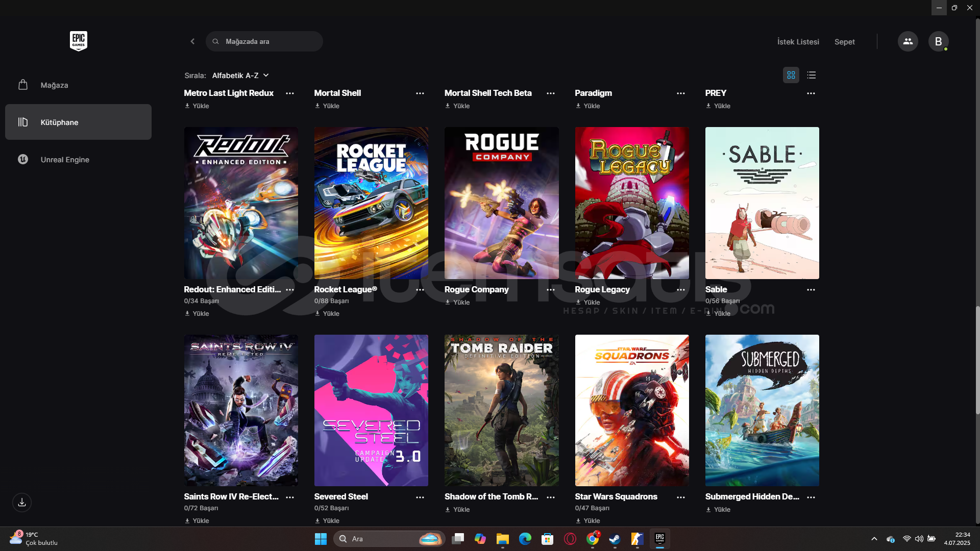Open options menu for Rocket League
The image size is (980, 551).
(x=420, y=290)
